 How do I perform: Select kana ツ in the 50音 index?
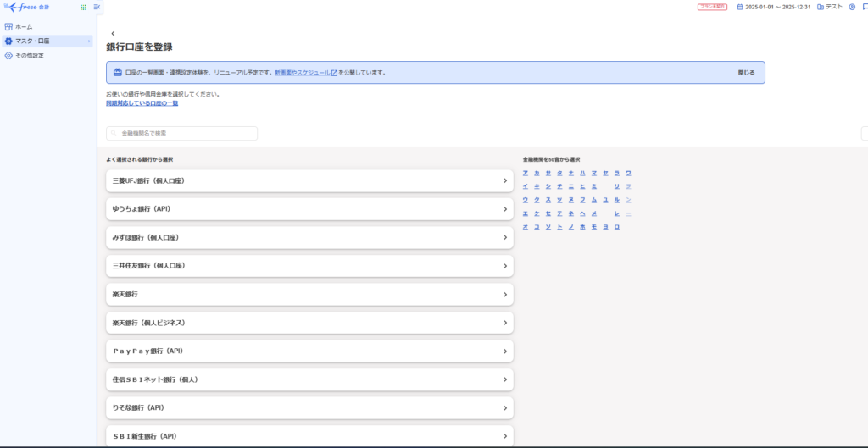(559, 200)
